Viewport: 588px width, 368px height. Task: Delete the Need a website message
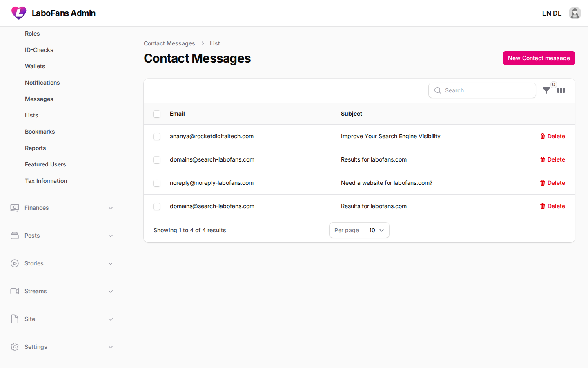(552, 183)
